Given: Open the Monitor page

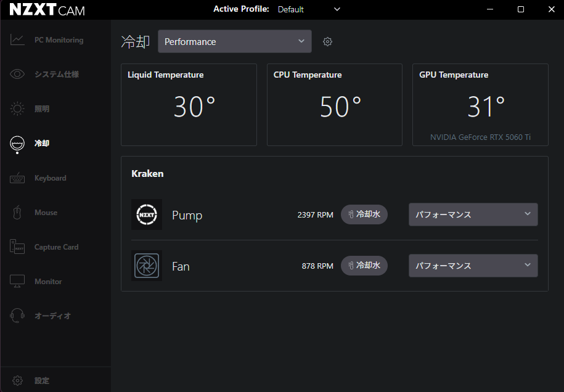Looking at the screenshot, I should pos(55,281).
